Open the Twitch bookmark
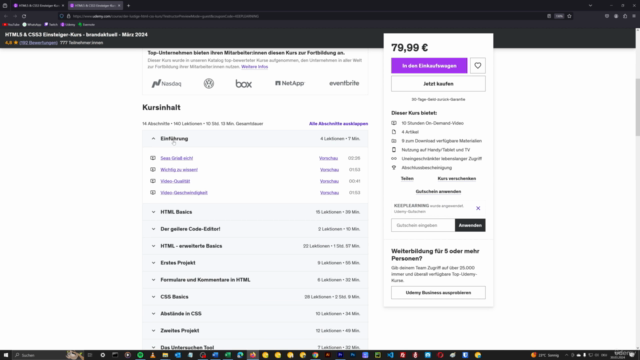Viewport: 640px width, 360px height. (51, 25)
